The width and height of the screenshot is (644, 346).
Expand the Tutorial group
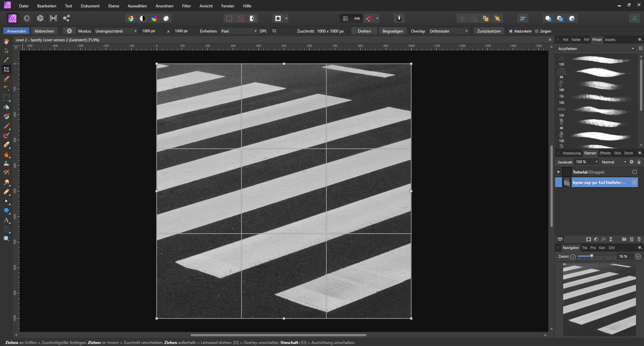click(x=558, y=172)
